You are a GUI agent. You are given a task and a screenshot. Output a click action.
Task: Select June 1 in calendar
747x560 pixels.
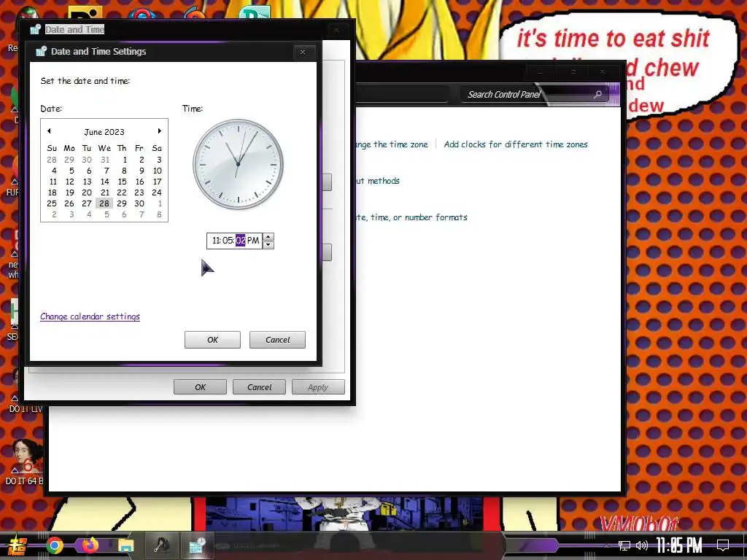(x=124, y=160)
